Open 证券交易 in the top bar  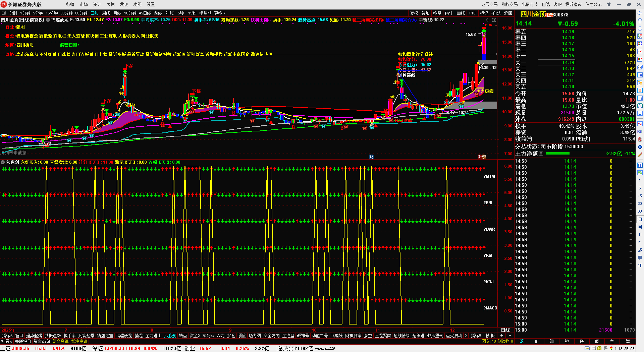pos(490,4)
